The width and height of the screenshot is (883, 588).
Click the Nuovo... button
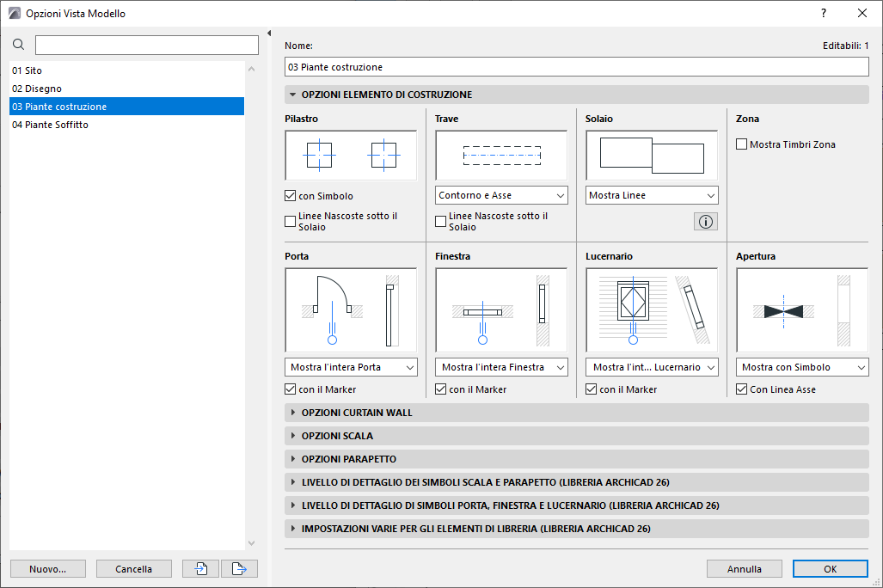(x=47, y=568)
